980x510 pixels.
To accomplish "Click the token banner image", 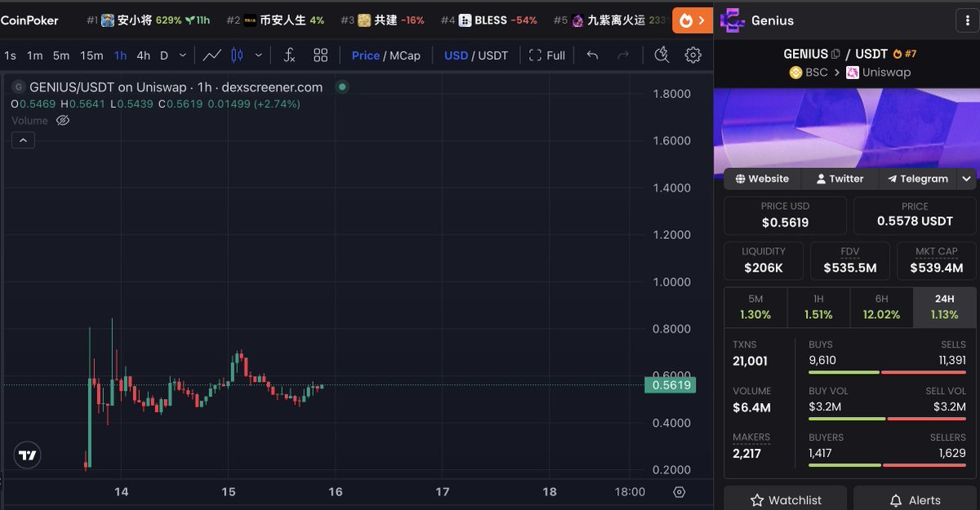I will click(845, 128).
